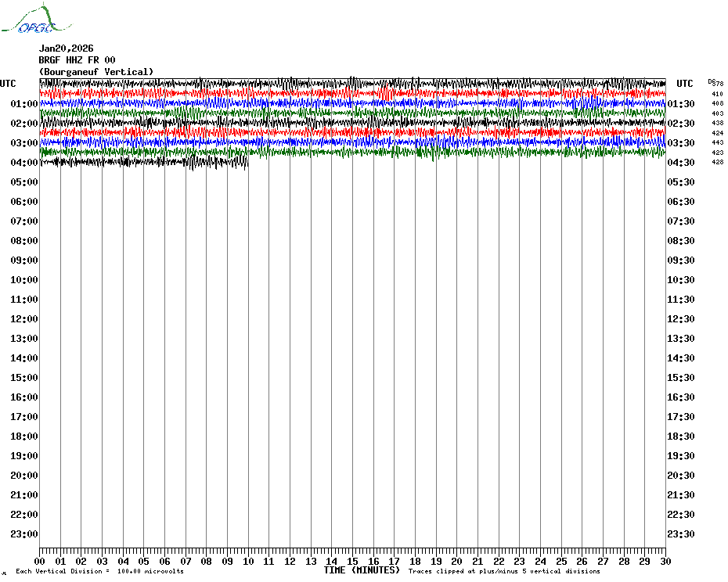Screen dimensions: 728x582
Task: Click the 23:00 hour label
Action: point(24,533)
